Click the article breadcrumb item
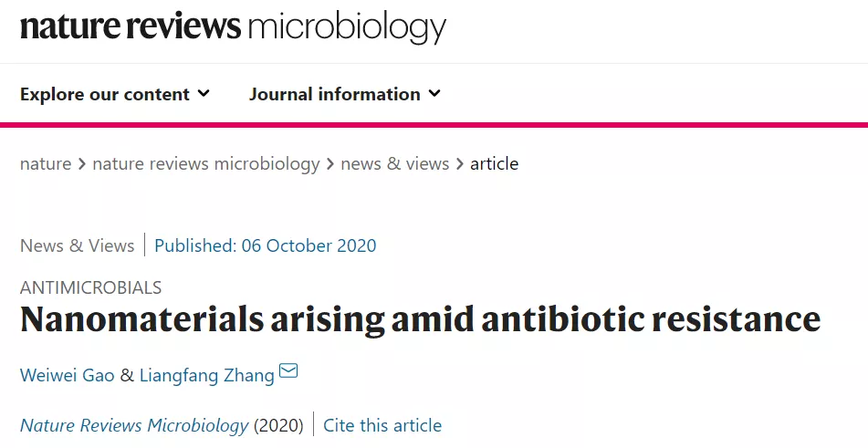This screenshot has height=448, width=868. click(495, 163)
